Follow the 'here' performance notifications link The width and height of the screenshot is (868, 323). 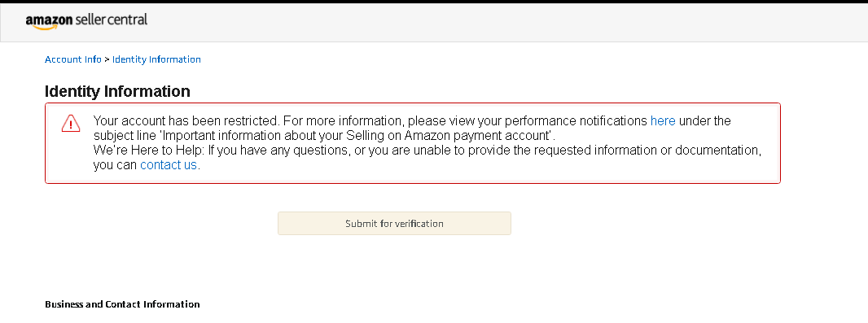click(663, 120)
